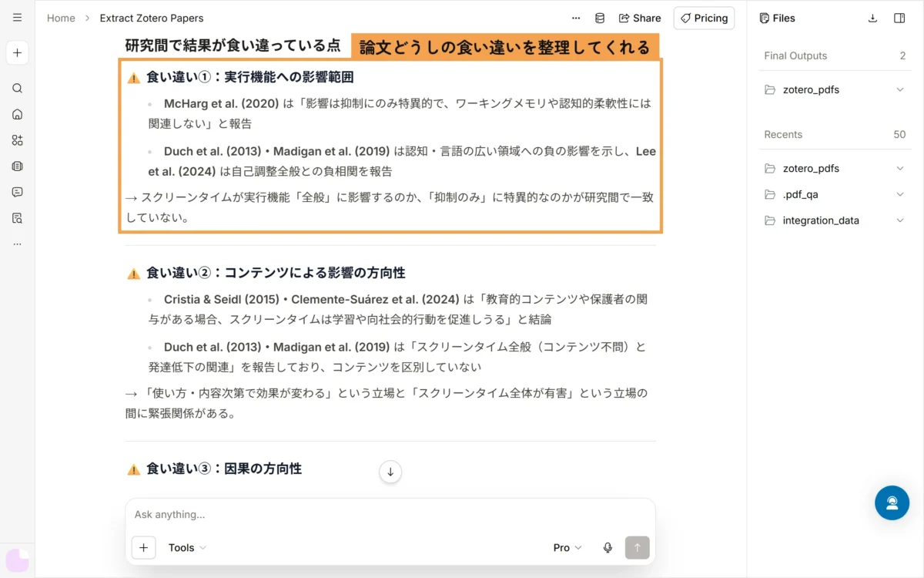Image resolution: width=924 pixels, height=578 pixels.
Task: Activate microphone voice input
Action: pyautogui.click(x=608, y=547)
